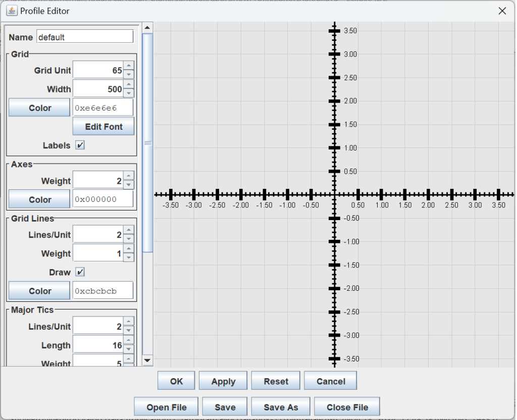Edit the profile Name field showing default

(84, 36)
